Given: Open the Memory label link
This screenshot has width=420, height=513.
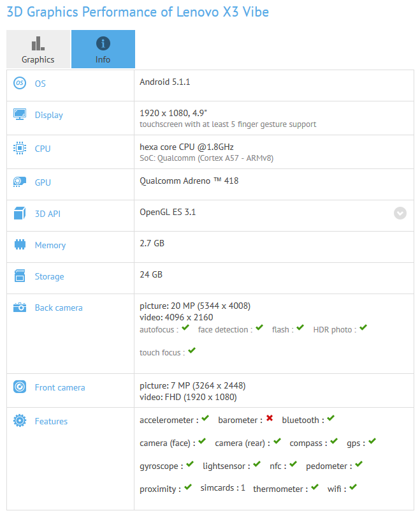Looking at the screenshot, I should 50,246.
